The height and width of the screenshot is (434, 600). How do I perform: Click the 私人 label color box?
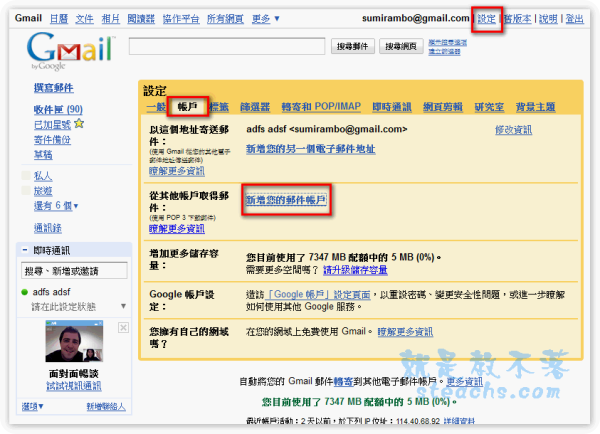click(x=26, y=176)
